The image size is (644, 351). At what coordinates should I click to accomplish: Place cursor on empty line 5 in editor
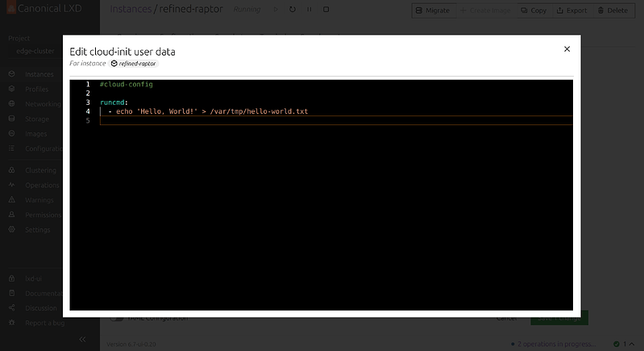tap(322, 120)
